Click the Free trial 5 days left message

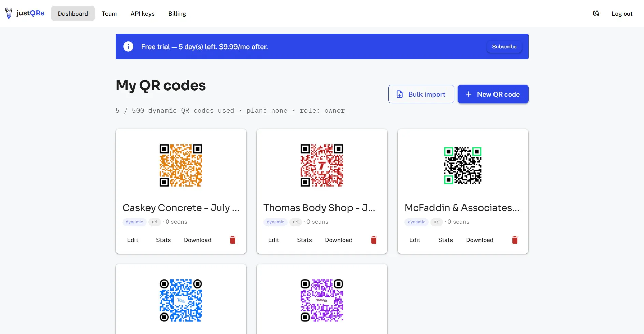click(x=204, y=47)
